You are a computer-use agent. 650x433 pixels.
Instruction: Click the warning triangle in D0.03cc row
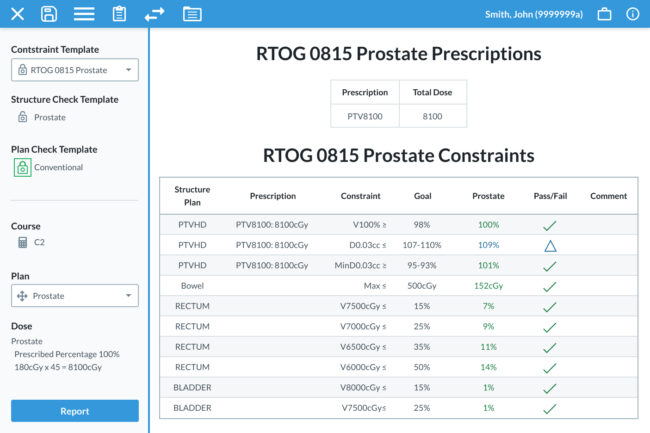pos(549,246)
